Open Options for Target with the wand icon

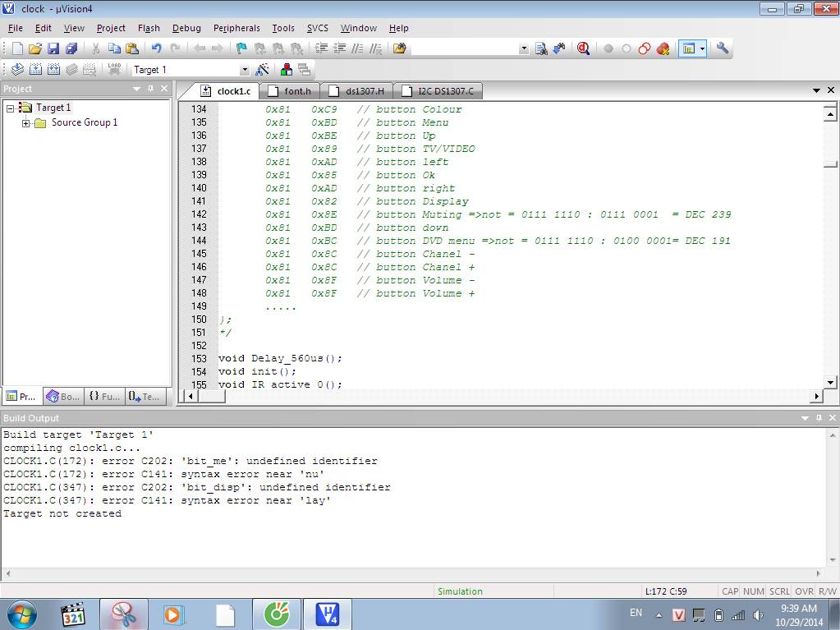click(262, 70)
